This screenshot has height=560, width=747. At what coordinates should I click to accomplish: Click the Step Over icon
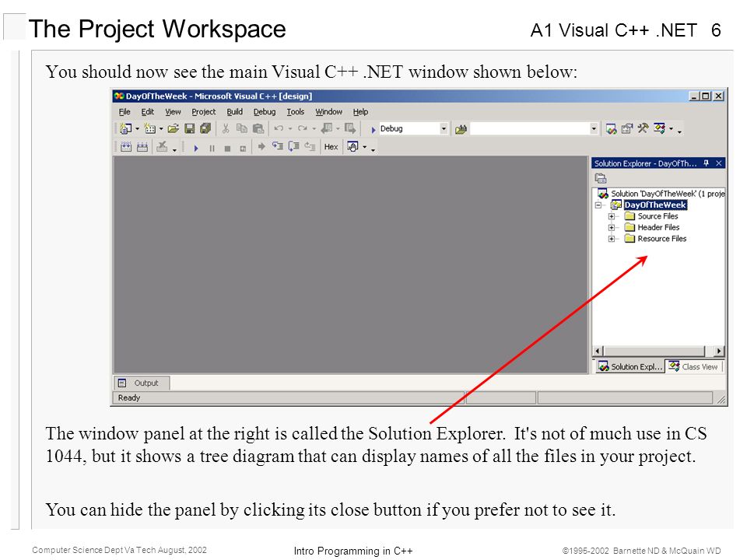point(293,146)
